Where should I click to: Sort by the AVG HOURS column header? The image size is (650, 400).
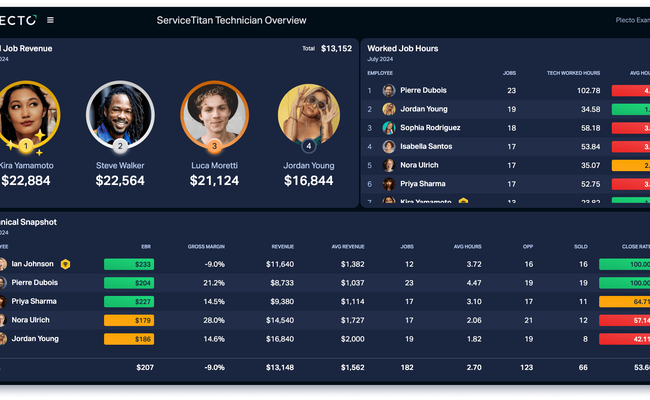[x=468, y=247]
